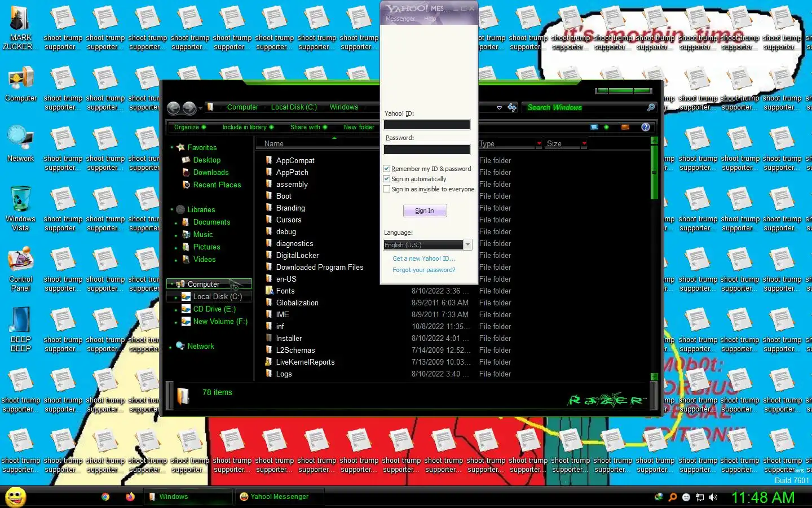This screenshot has height=508, width=812.
Task: Click the AppCompat folder icon
Action: pos(269,160)
